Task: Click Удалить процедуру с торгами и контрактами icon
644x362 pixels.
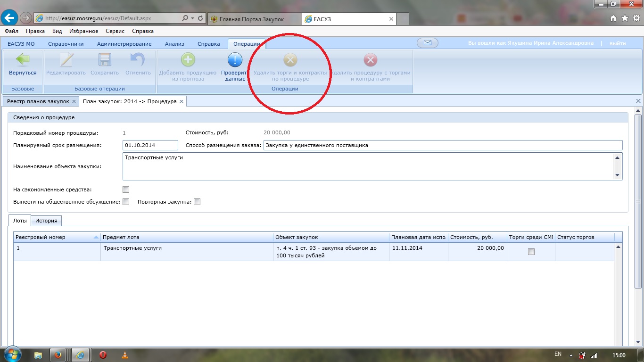Action: click(x=371, y=60)
